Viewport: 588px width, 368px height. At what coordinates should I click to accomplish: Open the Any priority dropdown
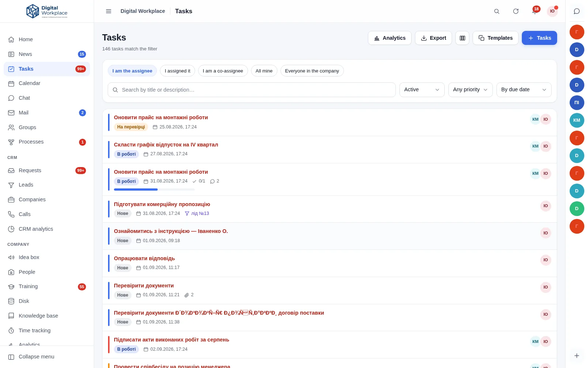pyautogui.click(x=470, y=90)
